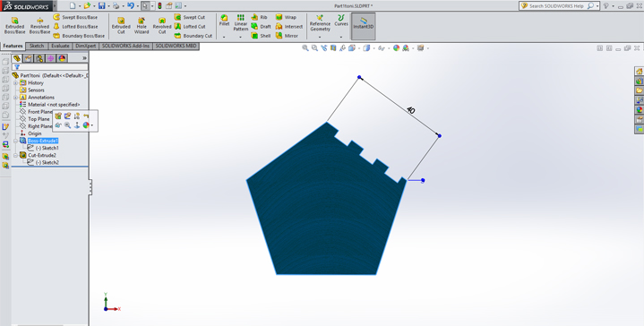Viewport: 644px width, 326px height.
Task: Select Sketch1 in the feature tree
Action: [x=43, y=148]
